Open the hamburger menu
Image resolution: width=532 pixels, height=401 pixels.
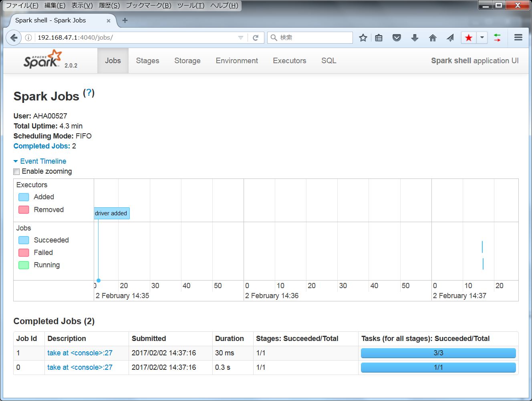pyautogui.click(x=518, y=37)
